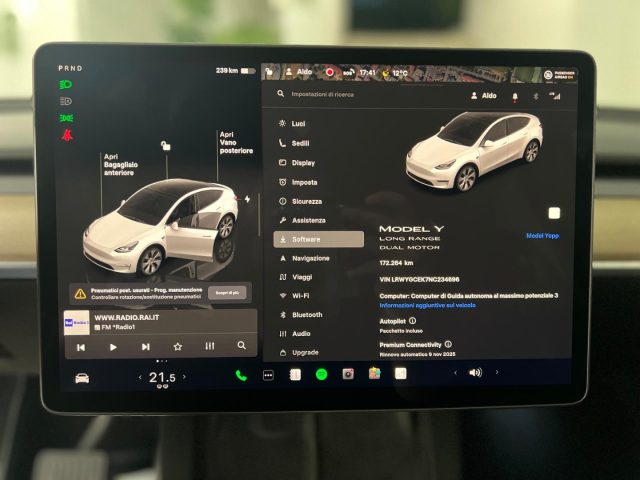
Task: Search radio stations with magnifier icon
Action: click(x=241, y=346)
